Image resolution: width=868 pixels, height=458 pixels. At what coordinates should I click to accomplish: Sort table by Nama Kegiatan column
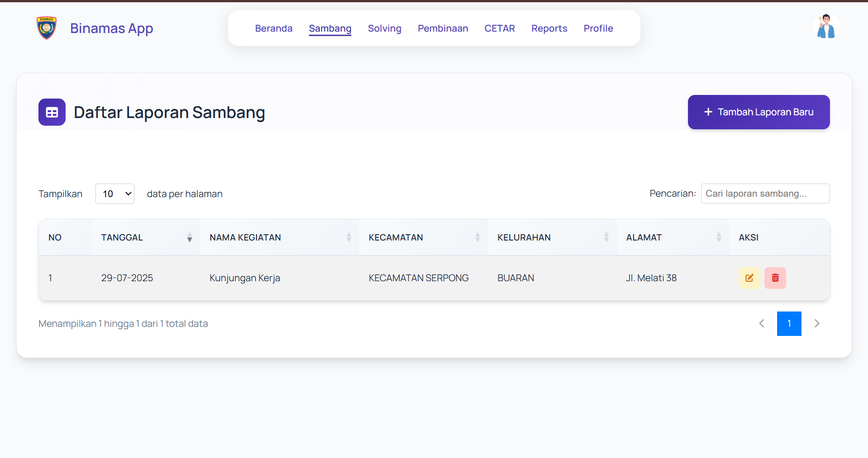(x=280, y=237)
